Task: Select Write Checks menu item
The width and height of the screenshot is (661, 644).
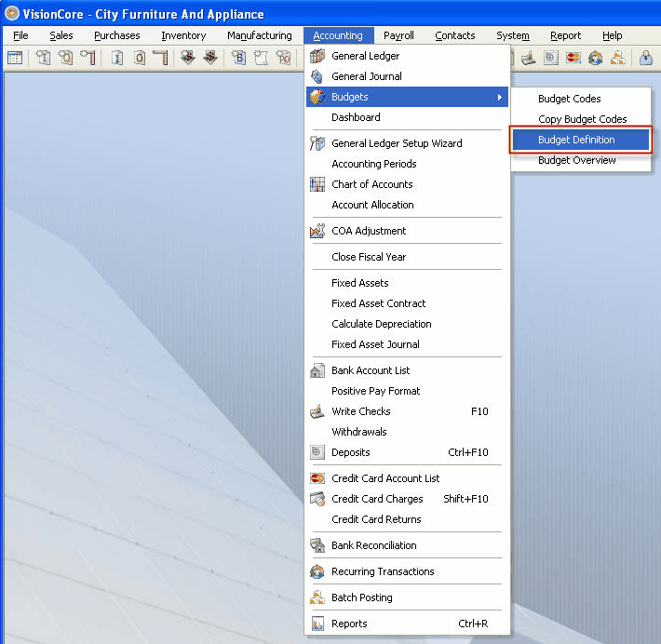Action: coord(407,411)
